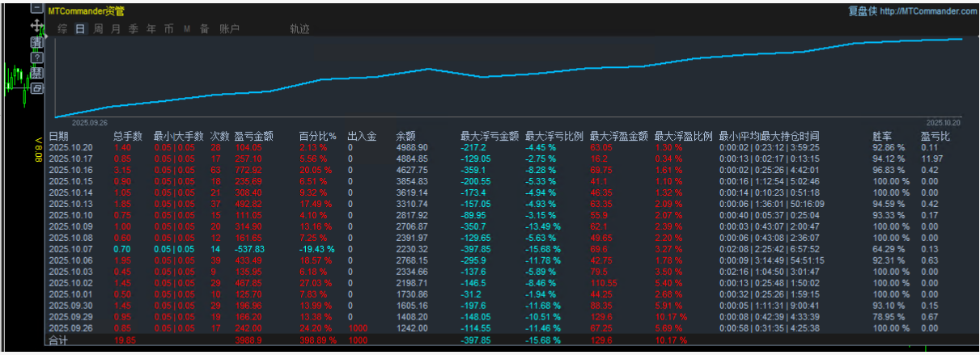Switch to the 综 summary tab
This screenshot has height=355, width=980.
(x=62, y=29)
